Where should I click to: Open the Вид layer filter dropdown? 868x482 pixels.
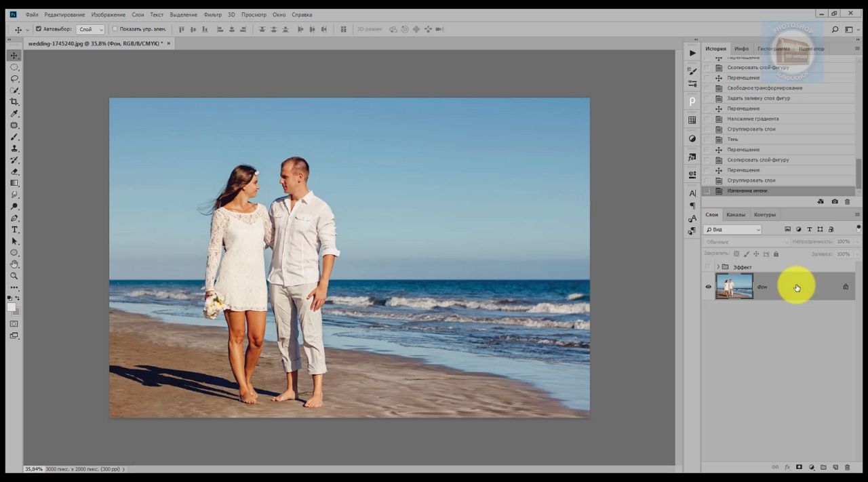[732, 230]
